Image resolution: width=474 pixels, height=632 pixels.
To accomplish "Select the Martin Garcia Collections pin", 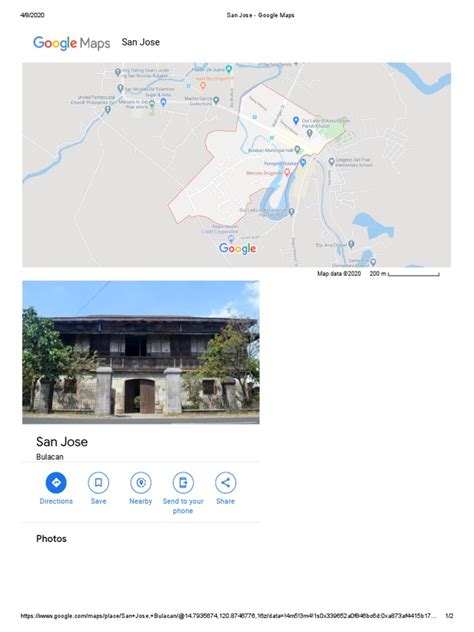I will [x=216, y=100].
